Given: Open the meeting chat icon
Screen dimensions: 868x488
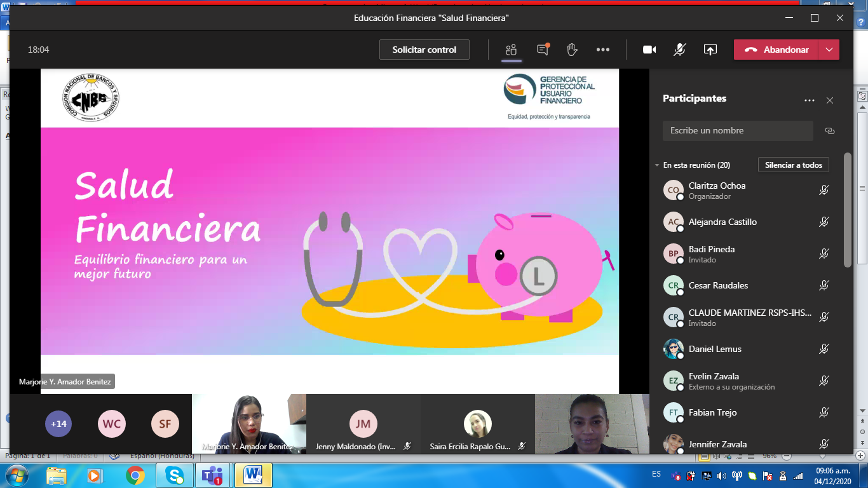Looking at the screenshot, I should click(543, 50).
